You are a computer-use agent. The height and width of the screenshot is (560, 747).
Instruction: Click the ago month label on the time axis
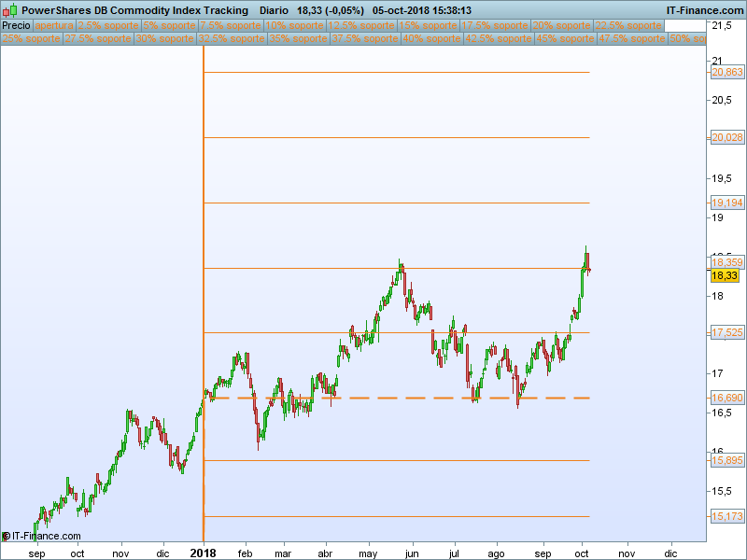click(496, 554)
